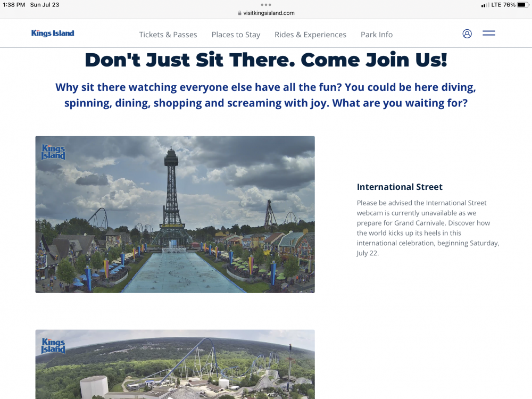Tap the three-dot multitasking control at top
532x399 pixels.
point(266,5)
